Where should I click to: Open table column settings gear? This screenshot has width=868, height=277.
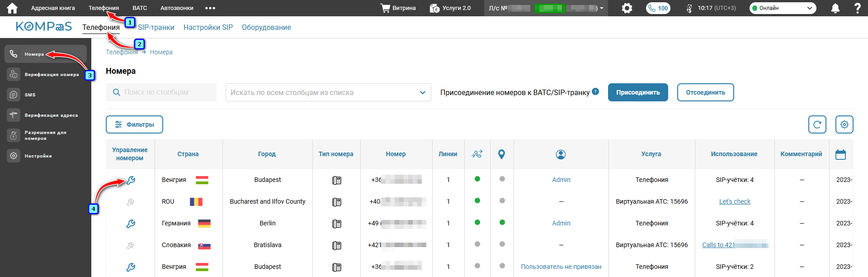coord(844,124)
